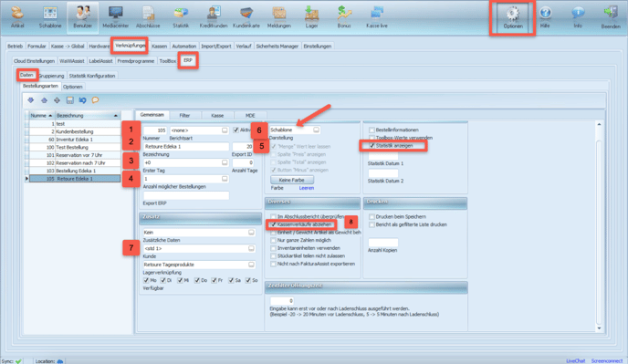Click the save disk icon
Image resolution: width=628 pixels, height=364 pixels.
[69, 100]
